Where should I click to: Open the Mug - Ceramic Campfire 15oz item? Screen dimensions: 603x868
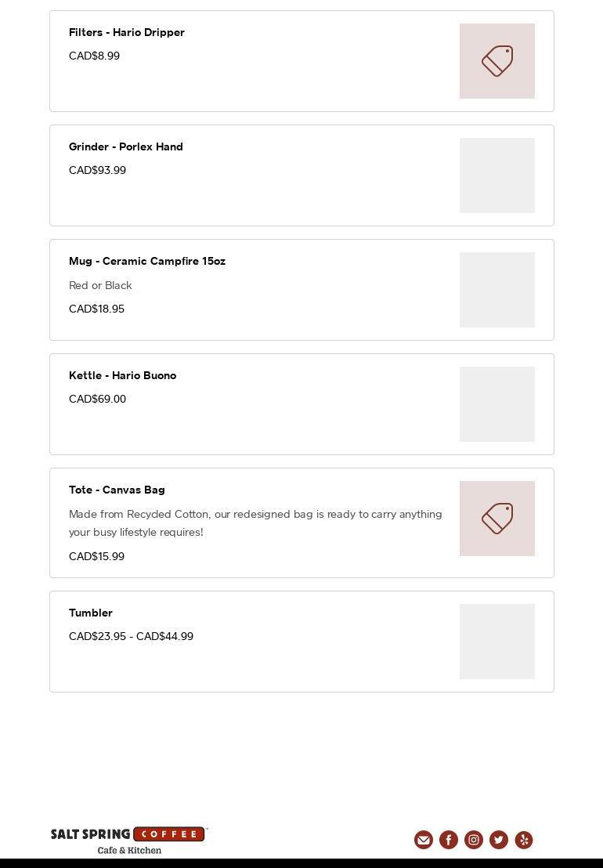(147, 261)
